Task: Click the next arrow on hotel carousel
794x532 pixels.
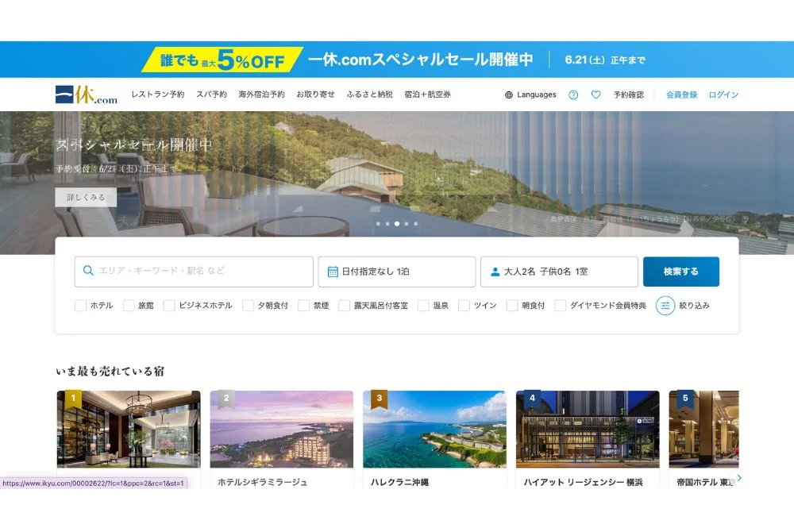Action: [x=738, y=478]
